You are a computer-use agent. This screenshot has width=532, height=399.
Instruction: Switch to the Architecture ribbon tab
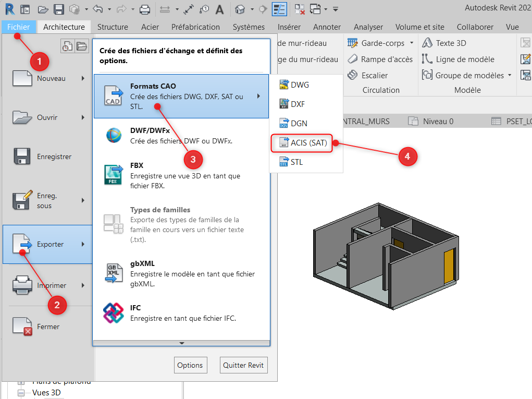[64, 27]
